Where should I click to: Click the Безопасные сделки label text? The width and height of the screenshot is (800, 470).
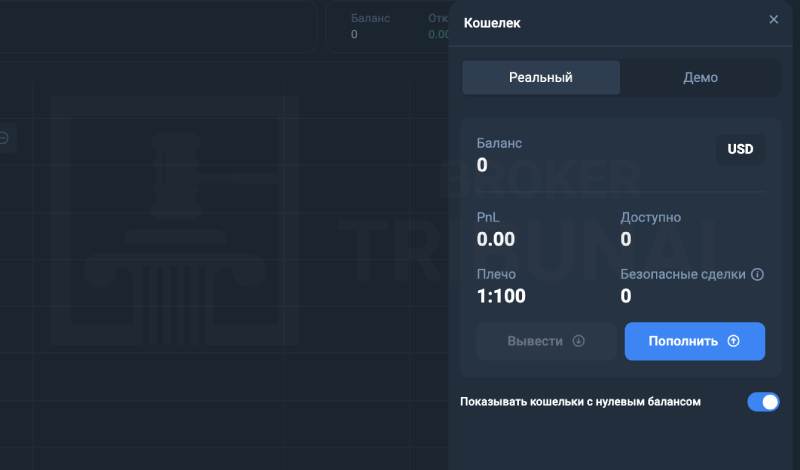683,275
